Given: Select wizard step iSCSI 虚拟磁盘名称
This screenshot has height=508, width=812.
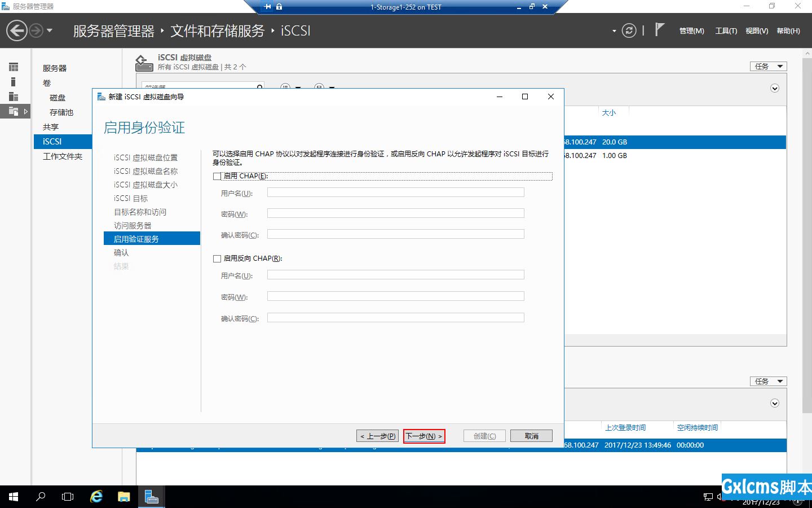Looking at the screenshot, I should pos(145,171).
